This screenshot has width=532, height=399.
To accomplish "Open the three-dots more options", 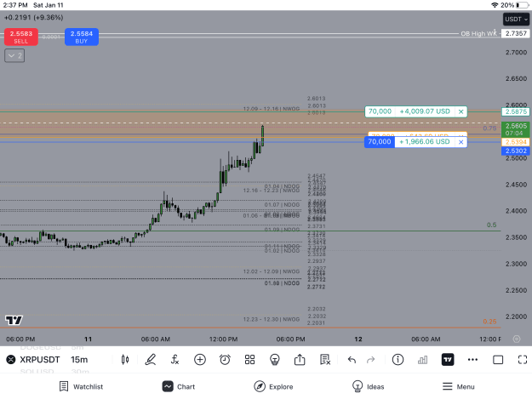I will [472, 360].
